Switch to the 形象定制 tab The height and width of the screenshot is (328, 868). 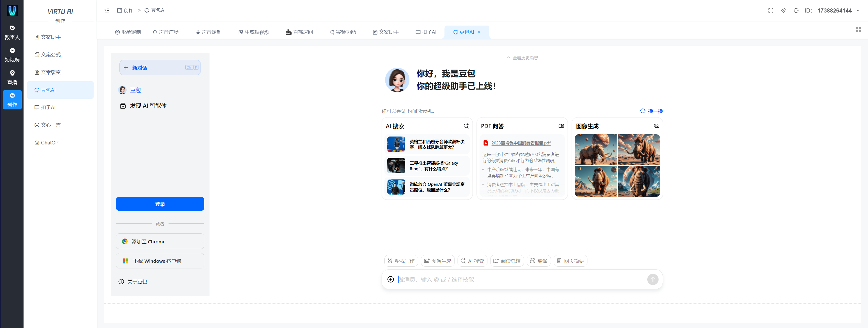pos(128,32)
